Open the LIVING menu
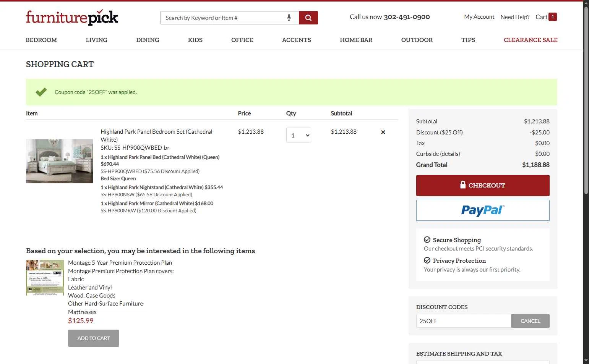 point(96,40)
